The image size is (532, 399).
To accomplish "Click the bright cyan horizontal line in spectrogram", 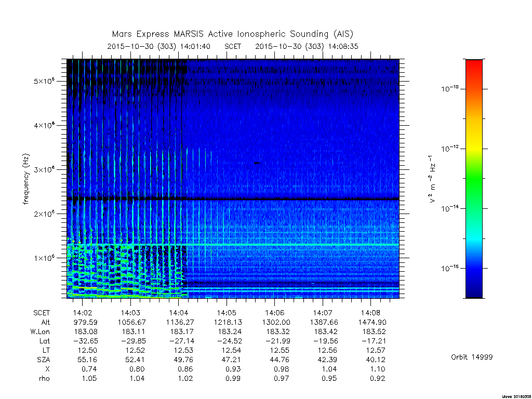I will coord(292,245).
